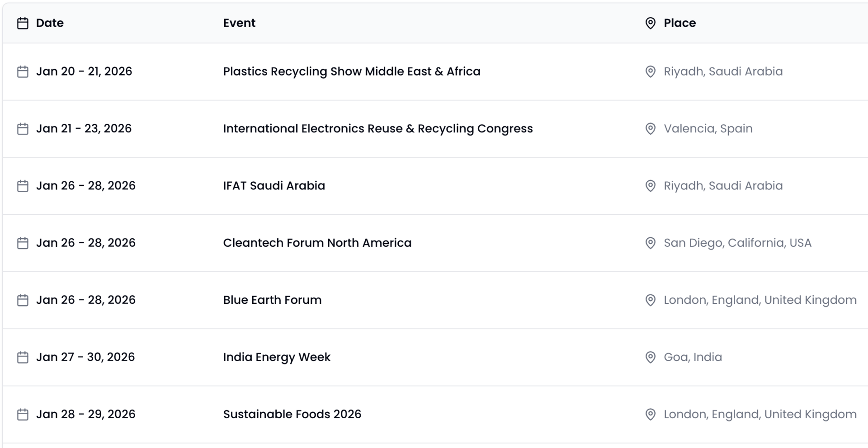Click the Jan 21 - 23, 2026 date
The width and height of the screenshot is (868, 448).
pyautogui.click(x=84, y=129)
